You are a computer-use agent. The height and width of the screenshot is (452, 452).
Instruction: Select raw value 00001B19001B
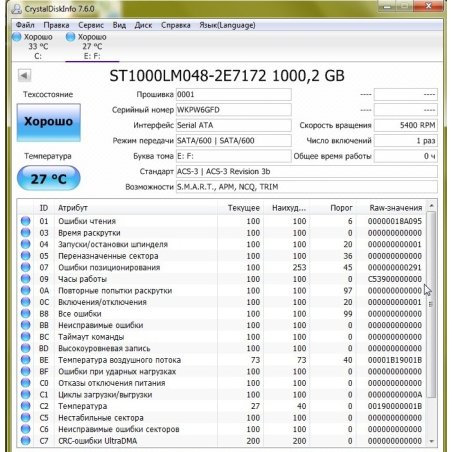[x=395, y=360]
